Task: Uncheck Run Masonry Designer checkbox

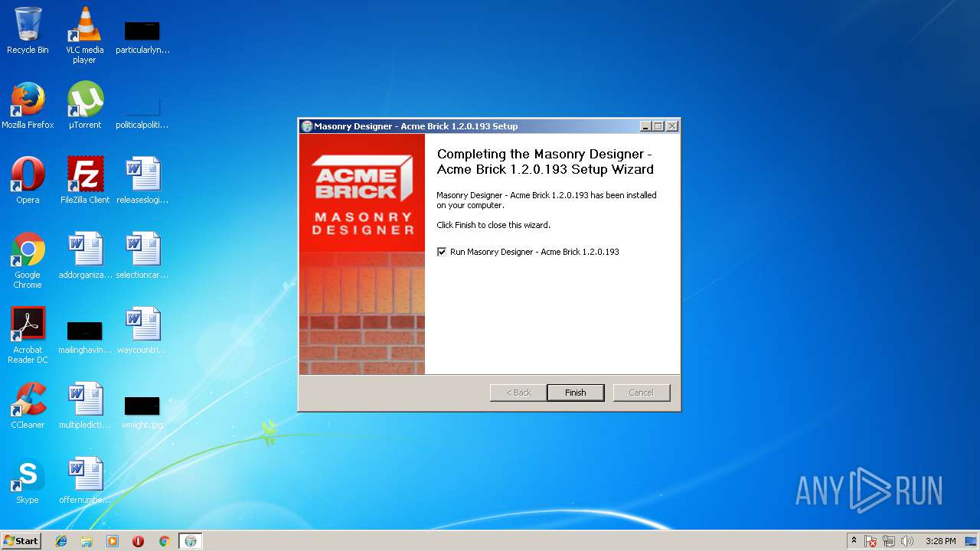Action: (442, 252)
